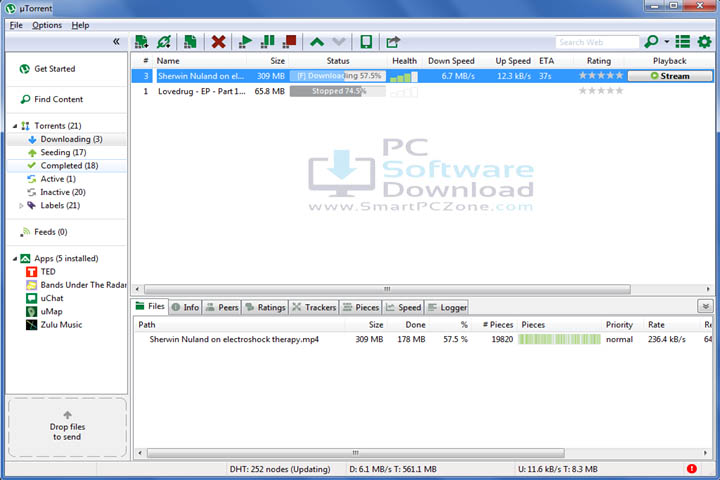Rate the Sherwin Nuland torrent with the stars
Image resolution: width=720 pixels, height=480 pixels.
point(601,76)
